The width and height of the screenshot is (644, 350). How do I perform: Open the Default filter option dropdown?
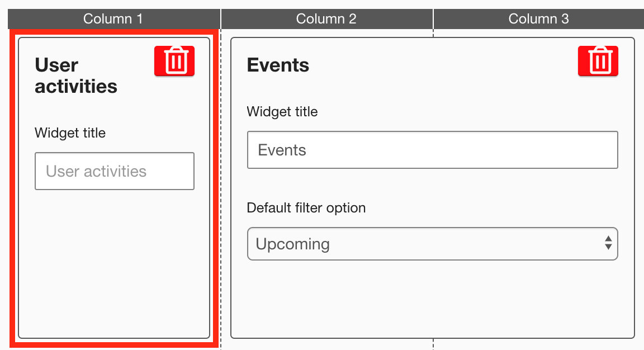click(x=432, y=244)
